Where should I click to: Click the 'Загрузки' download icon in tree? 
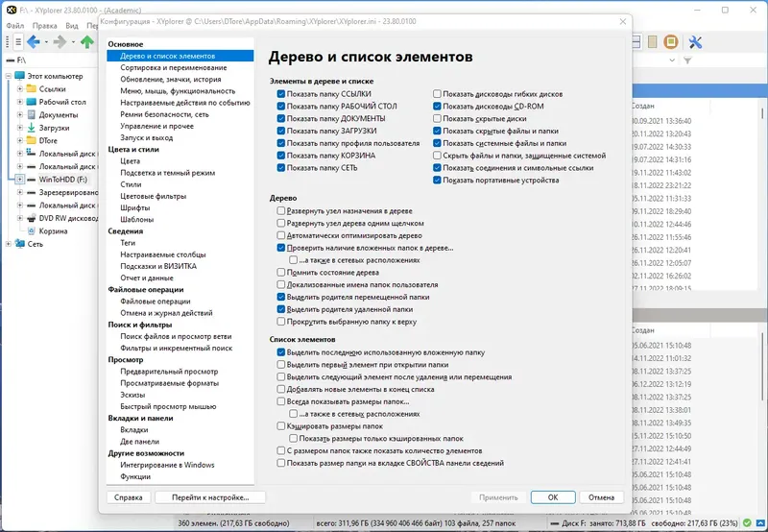pyautogui.click(x=32, y=128)
